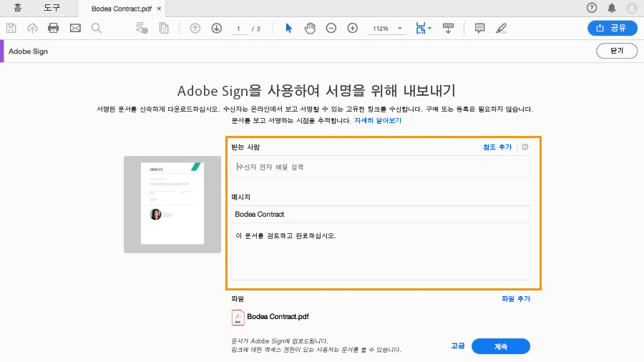
Task: Open the 자세히 알아보기 link
Action: pos(378,121)
